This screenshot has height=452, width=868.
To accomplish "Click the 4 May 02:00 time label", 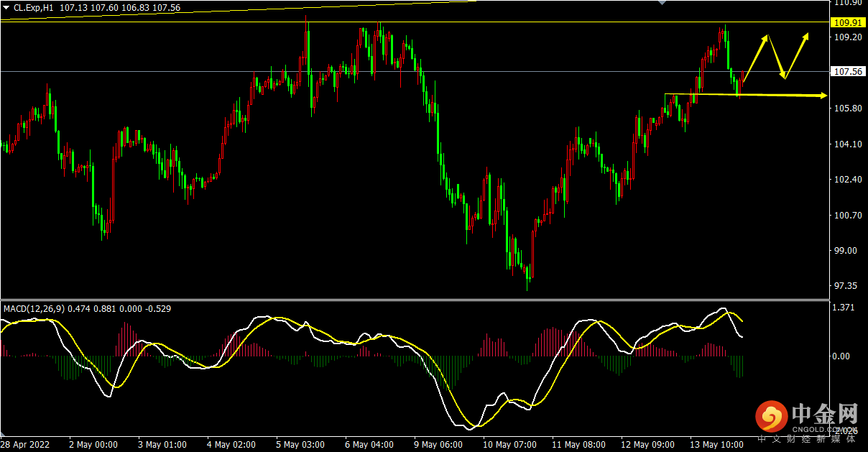I will [231, 445].
